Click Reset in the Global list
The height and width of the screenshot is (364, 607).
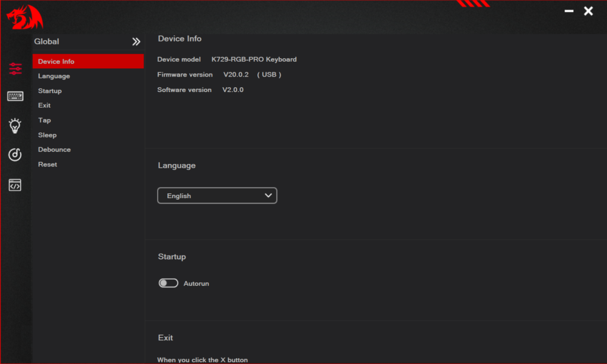coord(47,164)
